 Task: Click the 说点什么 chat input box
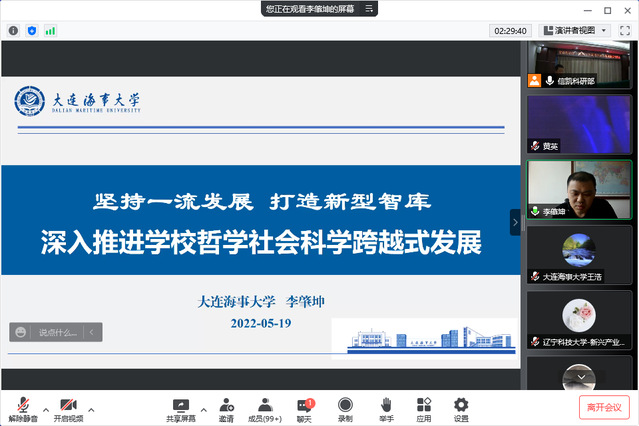pyautogui.click(x=56, y=332)
